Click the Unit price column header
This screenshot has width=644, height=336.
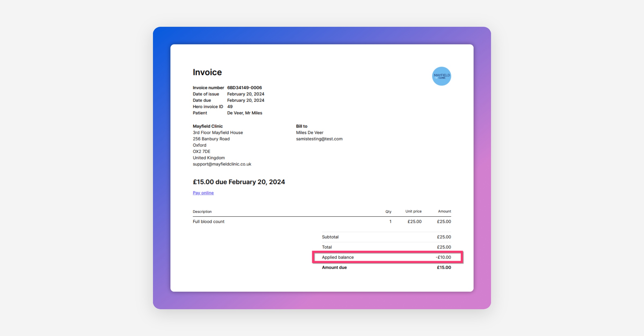point(413,211)
